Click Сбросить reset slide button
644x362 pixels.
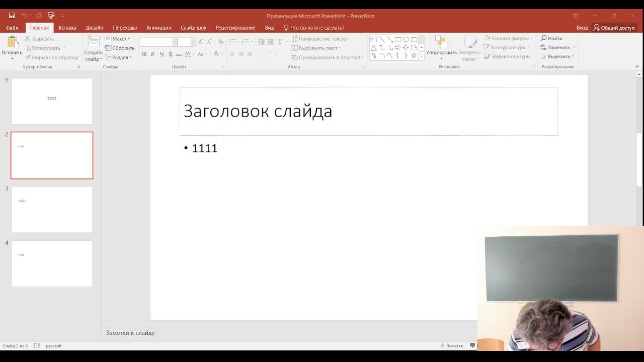click(x=120, y=48)
